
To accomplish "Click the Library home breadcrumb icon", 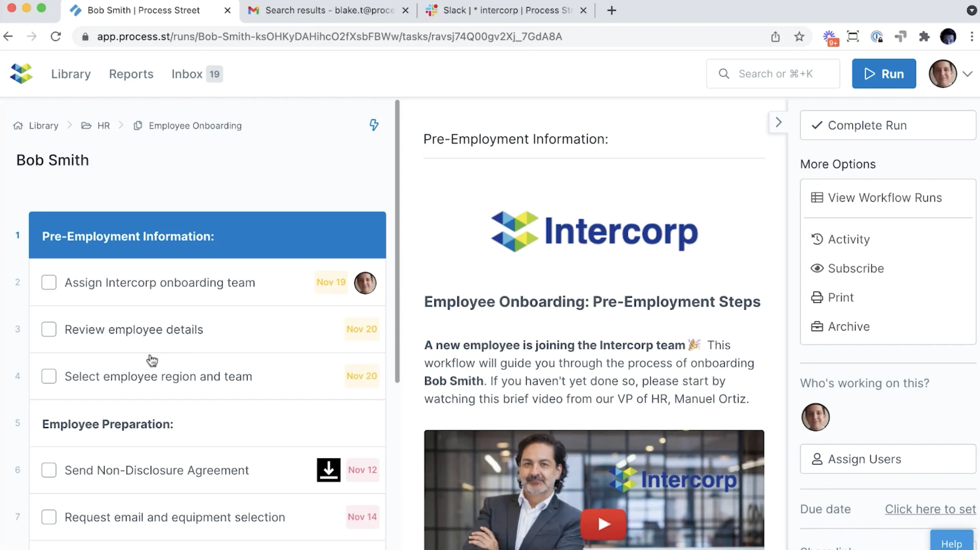I will pyautogui.click(x=17, y=126).
